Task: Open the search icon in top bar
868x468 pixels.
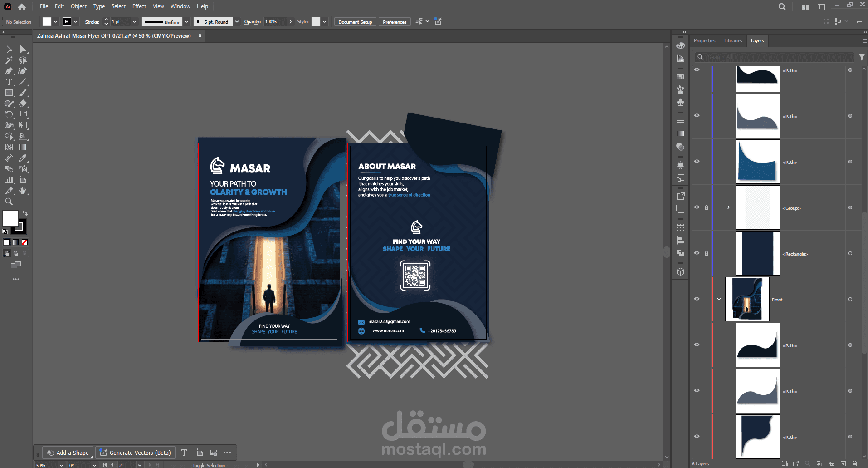Action: pyautogui.click(x=782, y=7)
